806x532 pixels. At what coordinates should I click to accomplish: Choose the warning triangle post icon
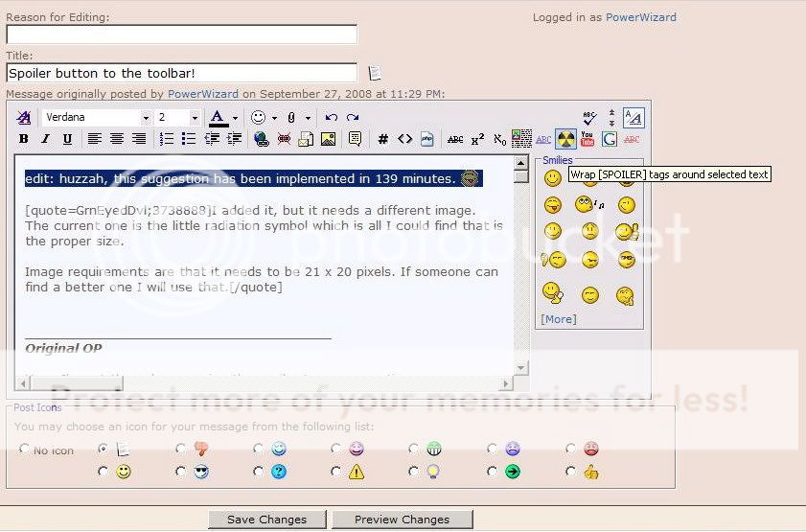[x=336, y=472]
